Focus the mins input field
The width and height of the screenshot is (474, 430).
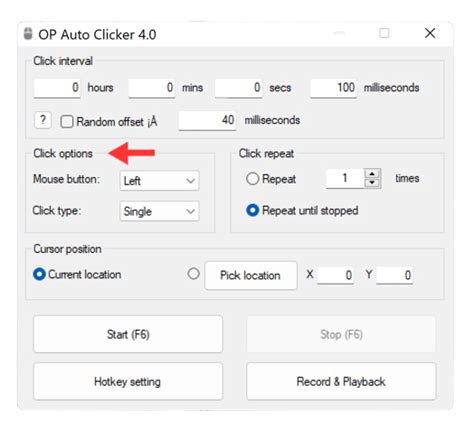[x=152, y=88]
